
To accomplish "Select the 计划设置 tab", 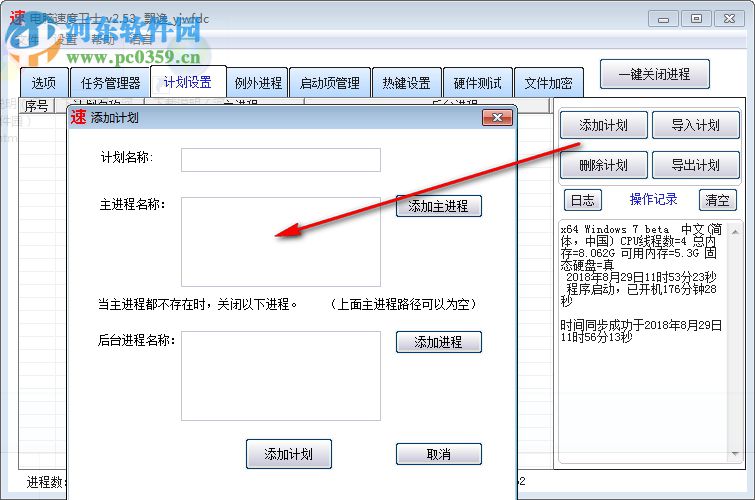I will (x=188, y=82).
